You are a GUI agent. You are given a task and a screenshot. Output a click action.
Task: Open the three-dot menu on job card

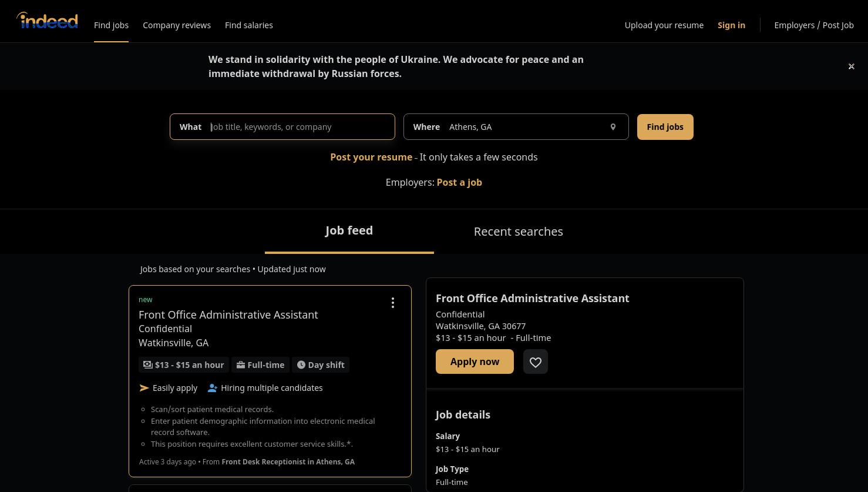click(x=393, y=303)
